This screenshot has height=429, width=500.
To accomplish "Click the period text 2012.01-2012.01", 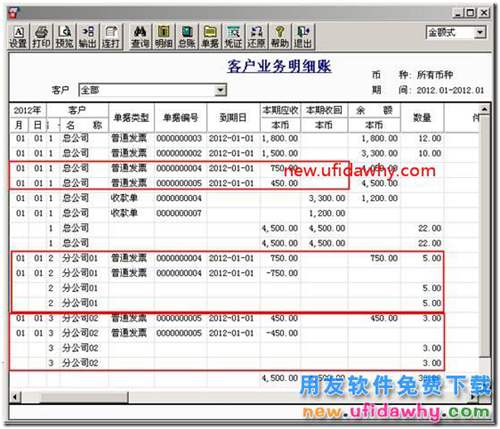I will click(x=450, y=90).
